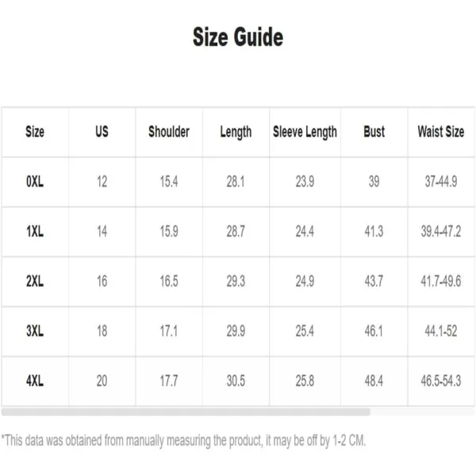Viewport: 476px width, 476px height.
Task: Select the US column header
Action: pos(102,132)
